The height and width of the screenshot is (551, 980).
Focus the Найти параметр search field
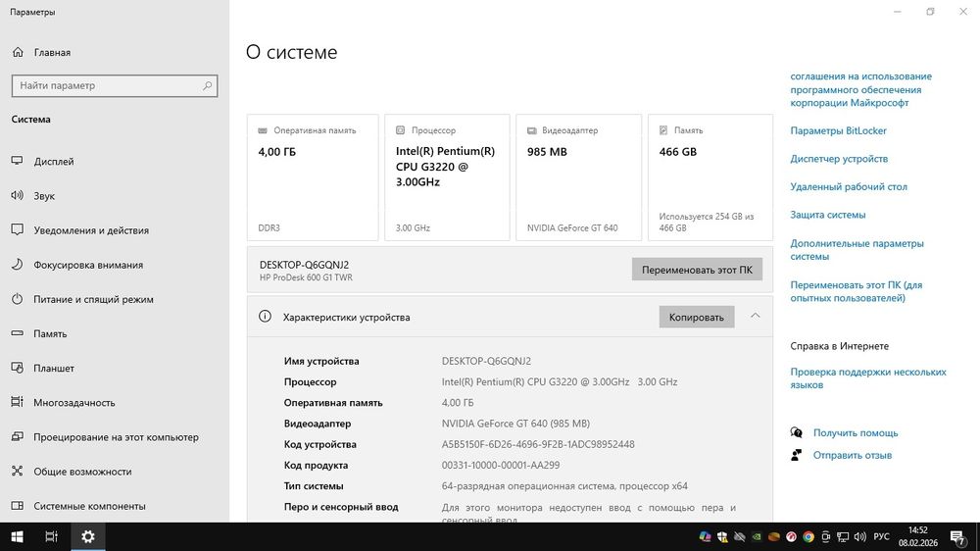click(115, 85)
